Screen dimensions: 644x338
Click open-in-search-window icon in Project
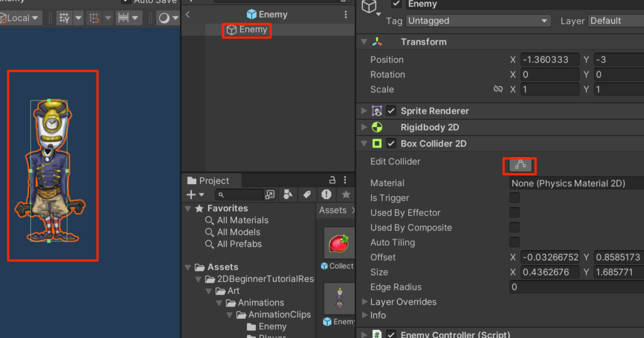pos(270,195)
